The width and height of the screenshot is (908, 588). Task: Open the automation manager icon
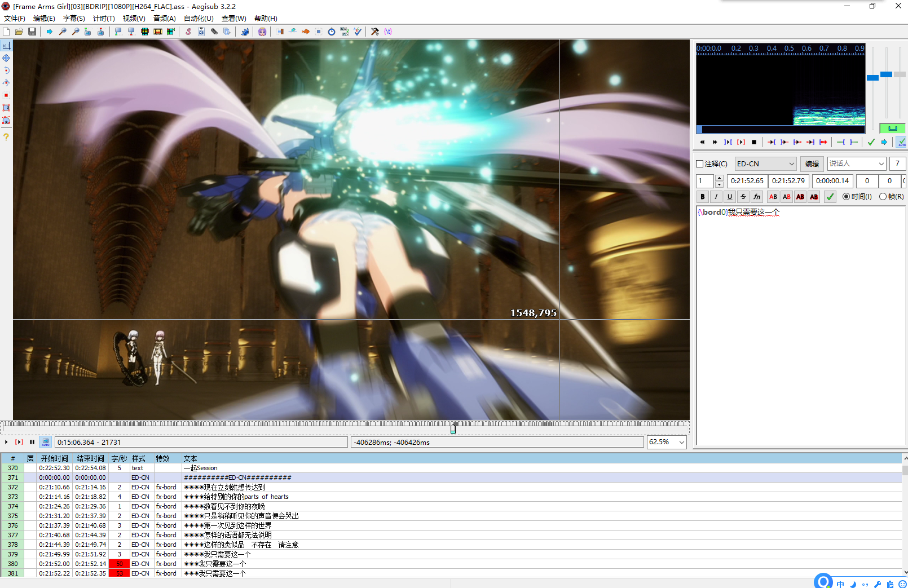coord(245,32)
